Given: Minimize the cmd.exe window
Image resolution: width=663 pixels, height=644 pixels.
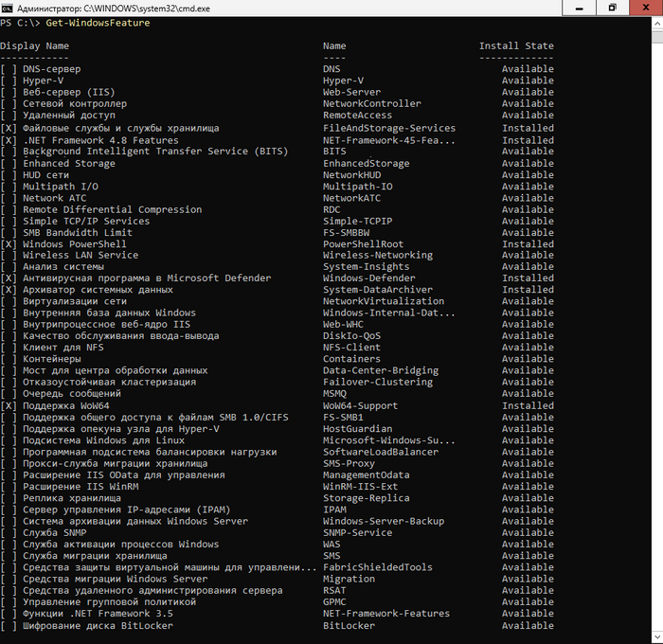Looking at the screenshot, I should coord(579,8).
